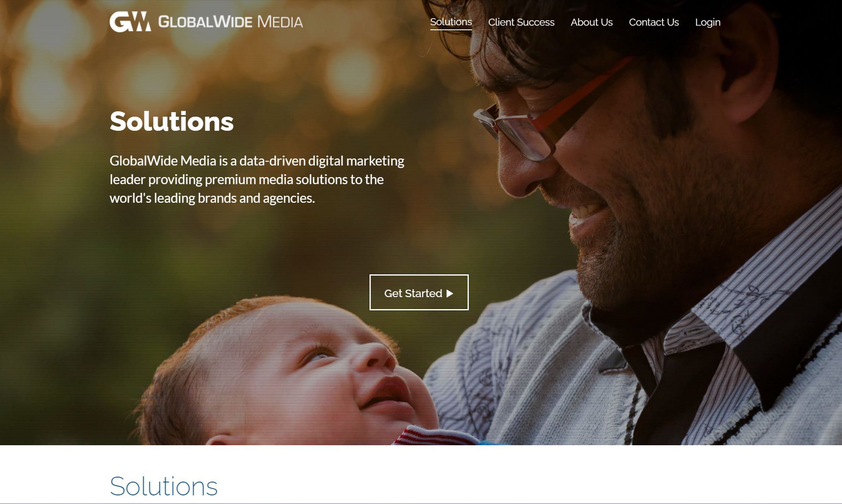Click the line 'leader providing premium media solutions'

point(247,179)
